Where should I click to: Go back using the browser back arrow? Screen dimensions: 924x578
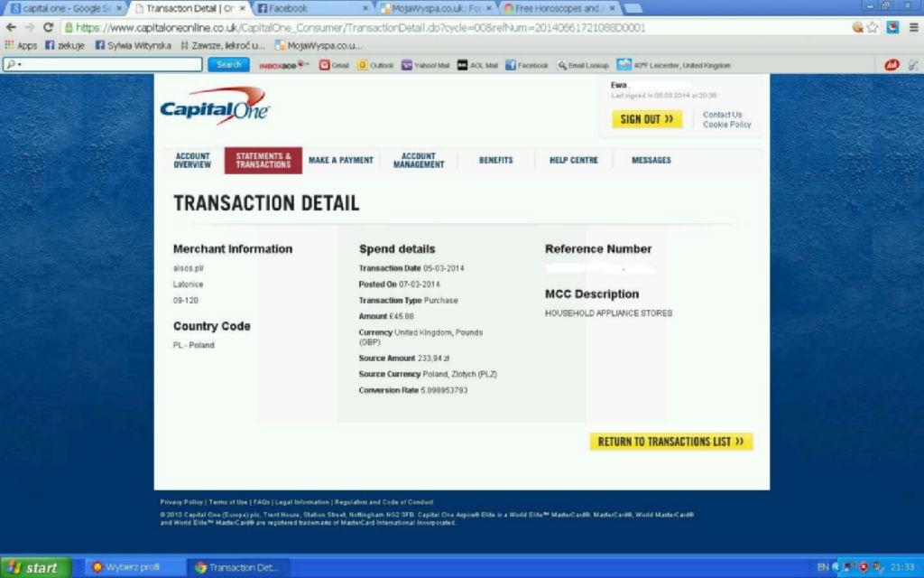11,27
